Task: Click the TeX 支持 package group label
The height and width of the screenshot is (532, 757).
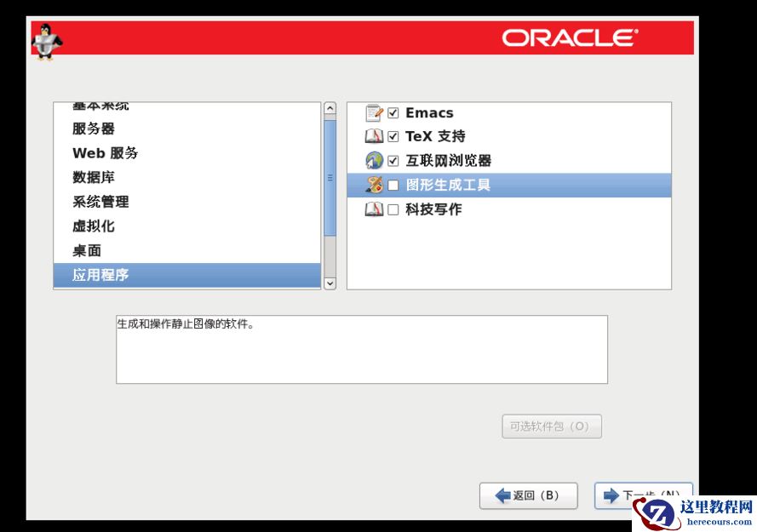Action: 435,137
